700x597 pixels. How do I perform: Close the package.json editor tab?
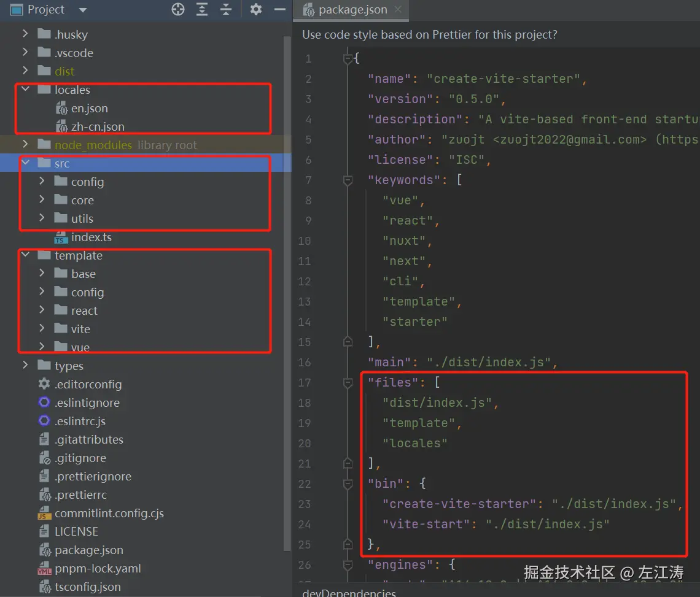click(398, 9)
